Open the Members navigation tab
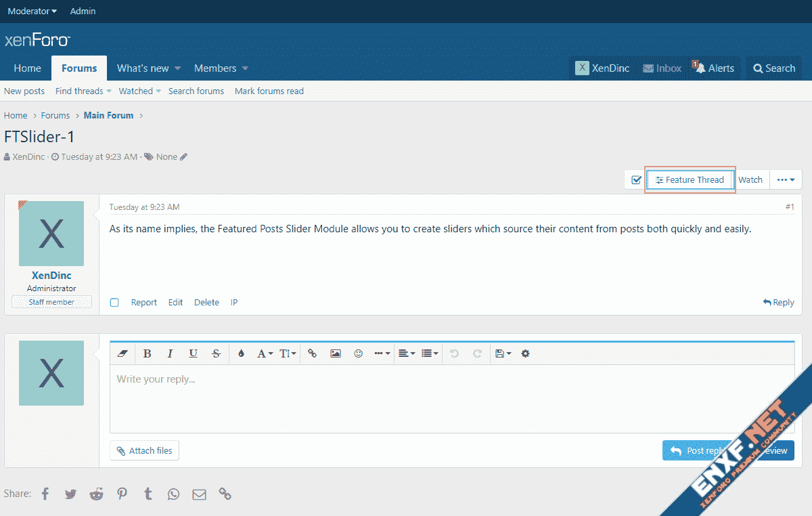The width and height of the screenshot is (812, 516). 215,68
